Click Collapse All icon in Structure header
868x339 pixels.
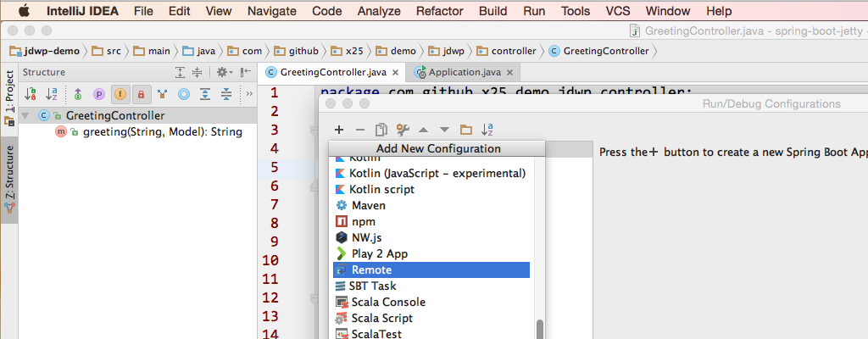(197, 72)
